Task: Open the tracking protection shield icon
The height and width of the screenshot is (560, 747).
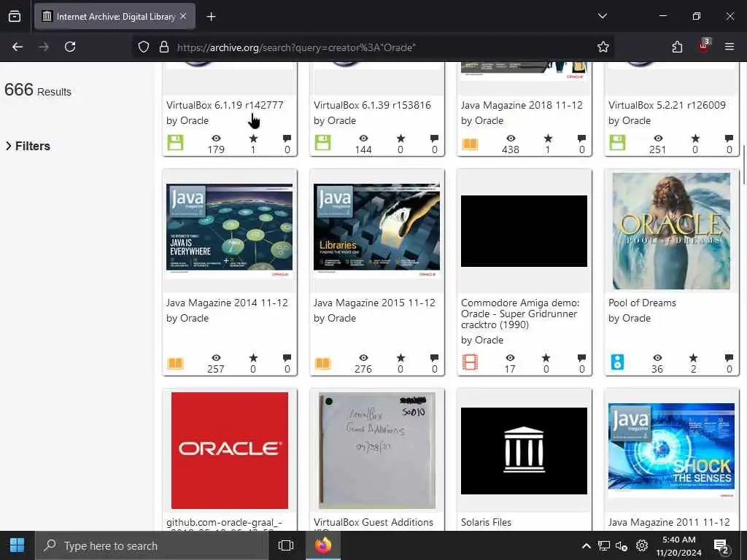Action: tap(144, 47)
